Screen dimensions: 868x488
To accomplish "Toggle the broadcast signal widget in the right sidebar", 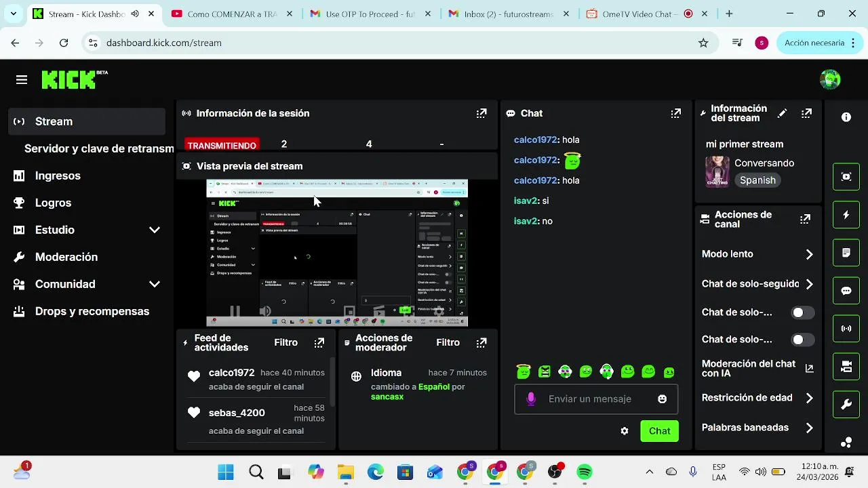I will 846,329.
